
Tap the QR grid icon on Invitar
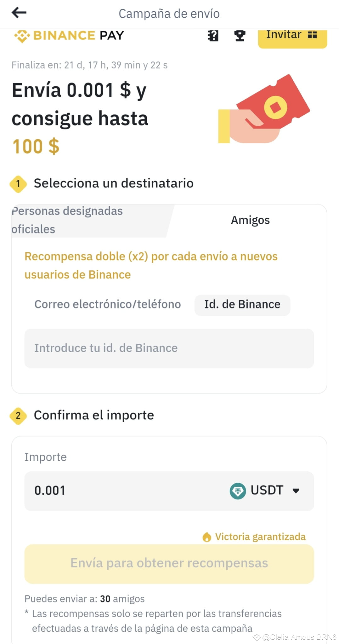click(x=312, y=35)
